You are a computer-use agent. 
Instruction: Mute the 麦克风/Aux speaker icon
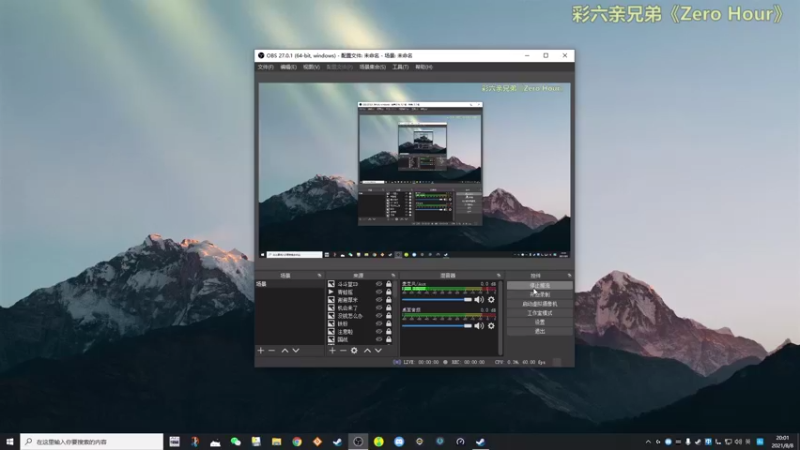click(479, 299)
